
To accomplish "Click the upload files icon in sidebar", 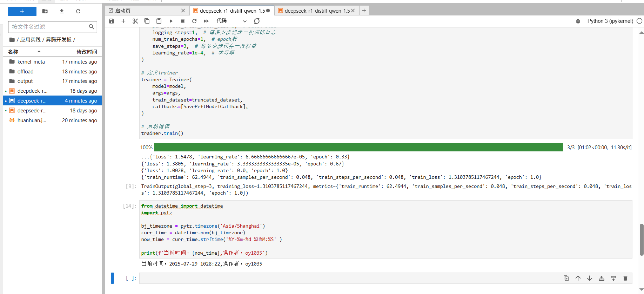I will click(62, 11).
